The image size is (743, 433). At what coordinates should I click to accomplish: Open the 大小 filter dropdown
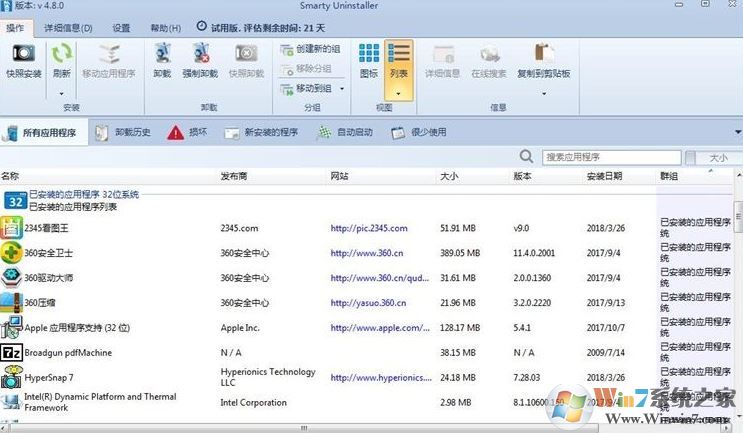pyautogui.click(x=714, y=158)
